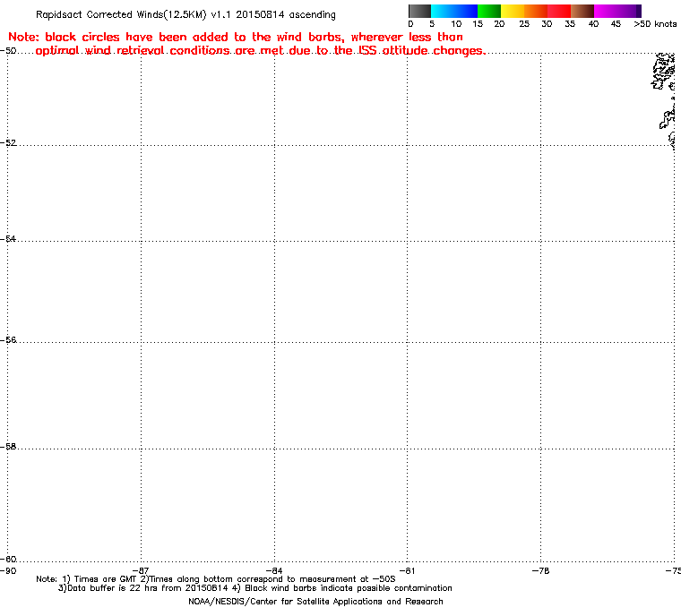Click the NOAA/NESDIS credit line
The width and height of the screenshot is (681, 616).
pyautogui.click(x=315, y=602)
